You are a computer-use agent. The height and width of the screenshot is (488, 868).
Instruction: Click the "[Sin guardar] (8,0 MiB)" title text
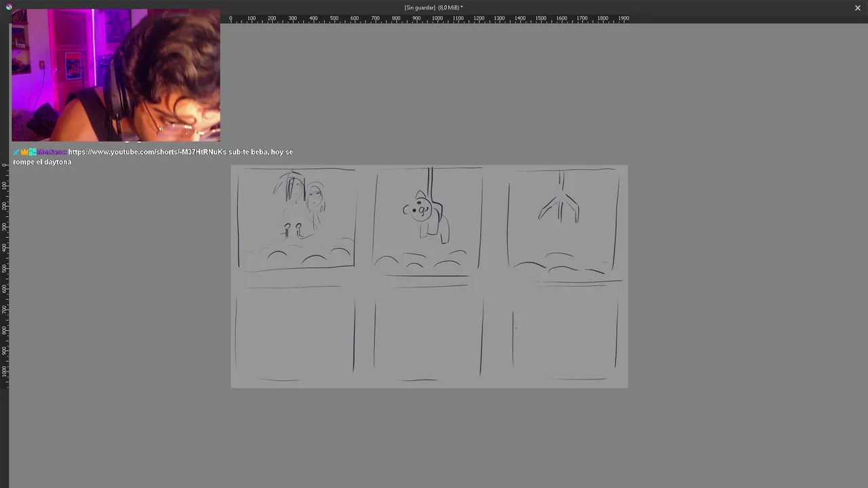coord(433,7)
